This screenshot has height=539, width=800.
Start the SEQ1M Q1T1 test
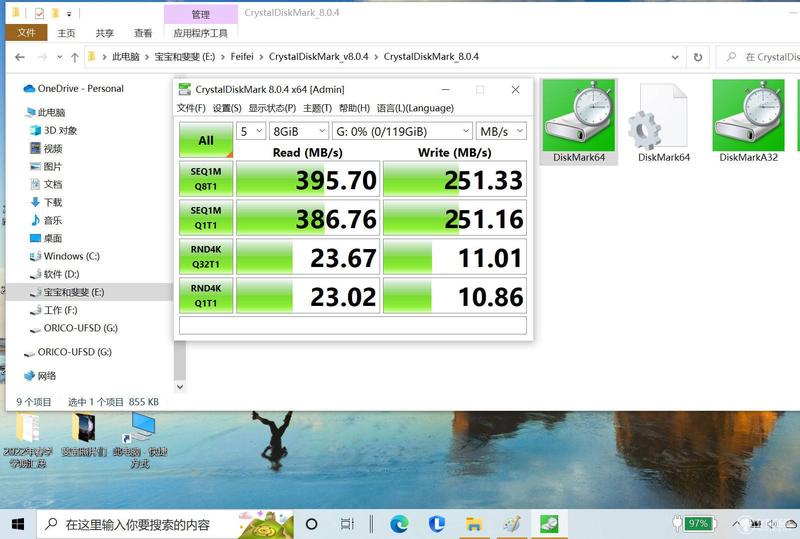[206, 217]
